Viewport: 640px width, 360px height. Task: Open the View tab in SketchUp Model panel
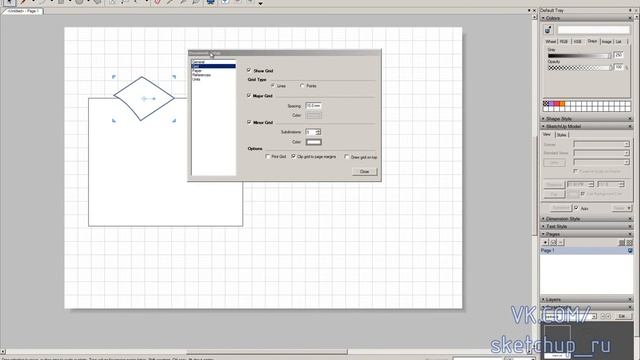click(x=547, y=134)
